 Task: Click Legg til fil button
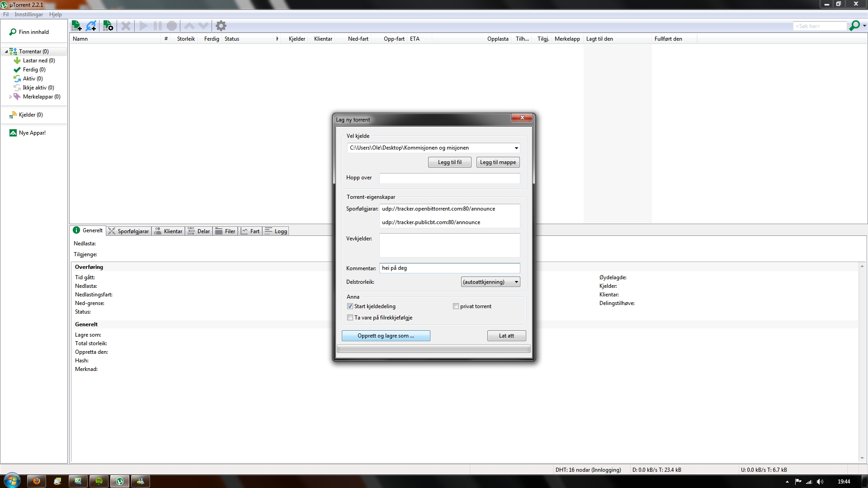[450, 162]
